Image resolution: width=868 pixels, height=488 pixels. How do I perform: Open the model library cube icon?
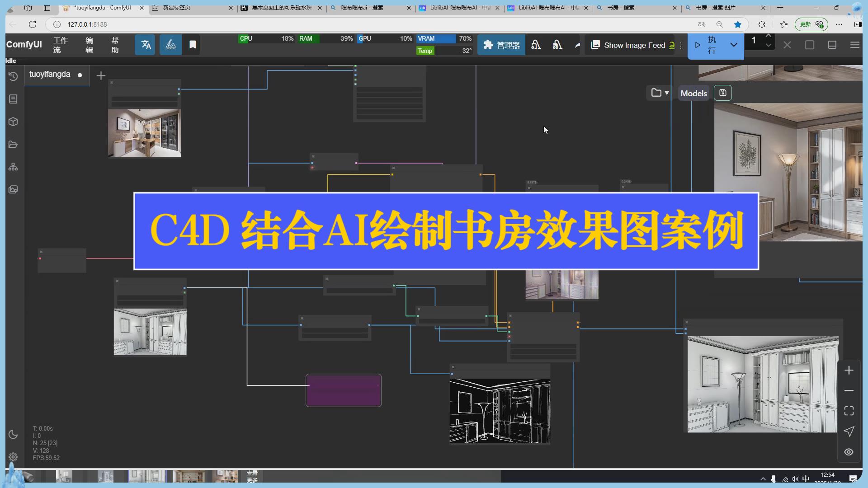[x=13, y=122]
